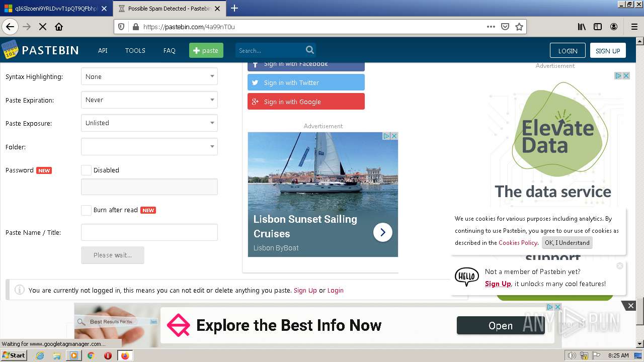Go back with the browser back arrow
This screenshot has height=362, width=644.
(x=10, y=27)
